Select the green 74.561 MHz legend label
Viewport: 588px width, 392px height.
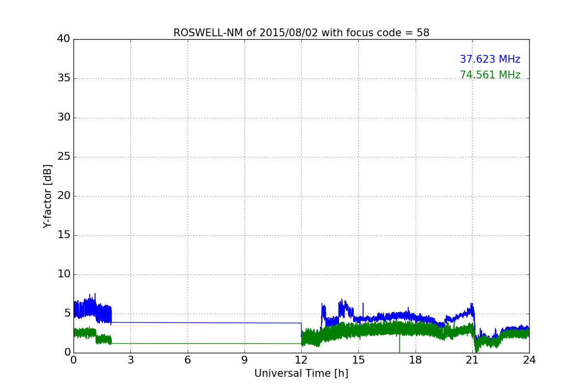click(x=490, y=75)
